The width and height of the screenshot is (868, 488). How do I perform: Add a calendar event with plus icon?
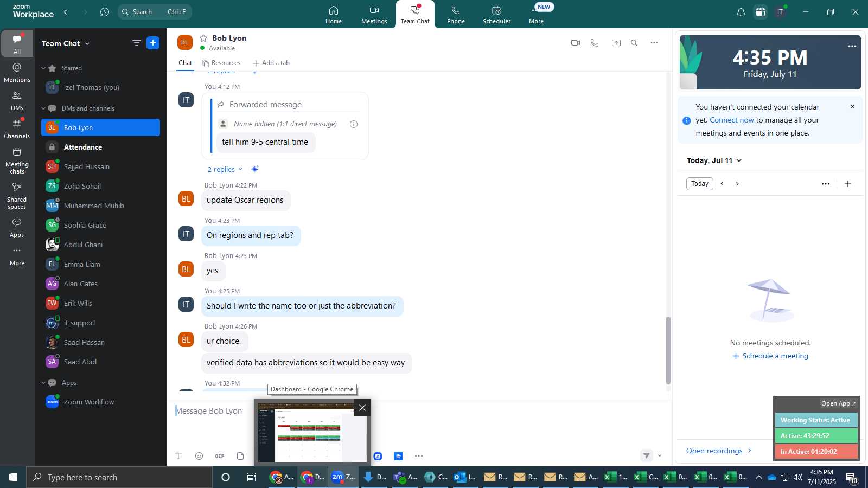pos(848,184)
